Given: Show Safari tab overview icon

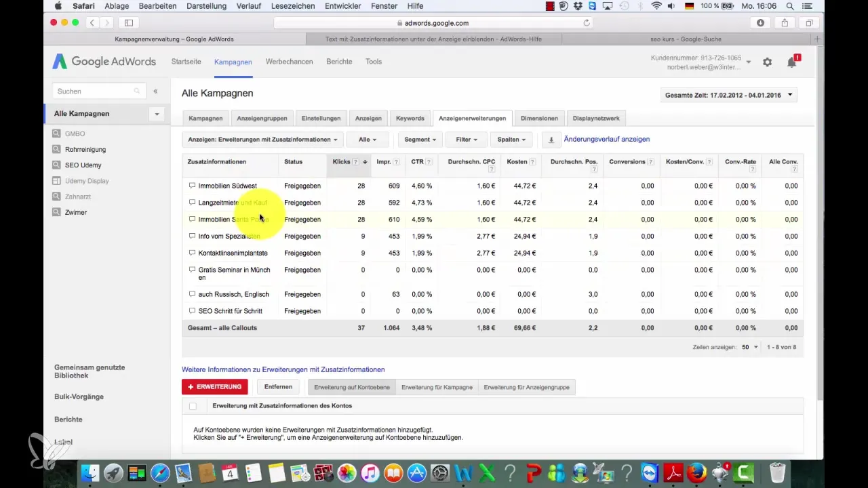Looking at the screenshot, I should tap(809, 22).
